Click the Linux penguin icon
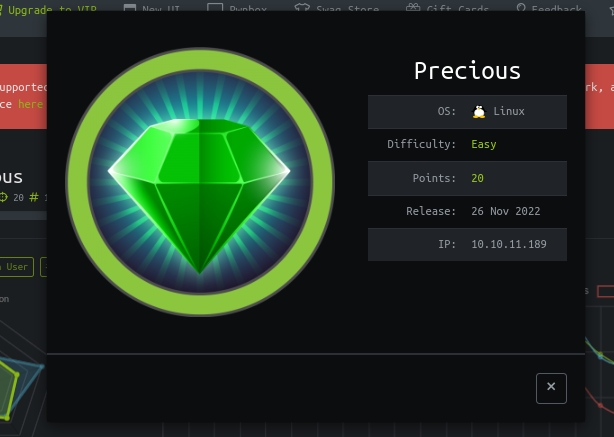Viewport: 614px width, 437px height. (x=479, y=112)
